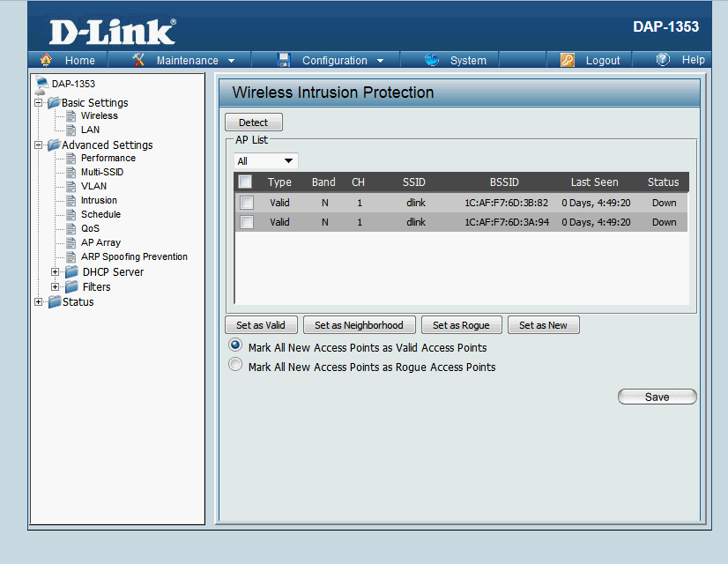Click the Configuration floppy disk icon
The width and height of the screenshot is (728, 564).
coord(283,60)
